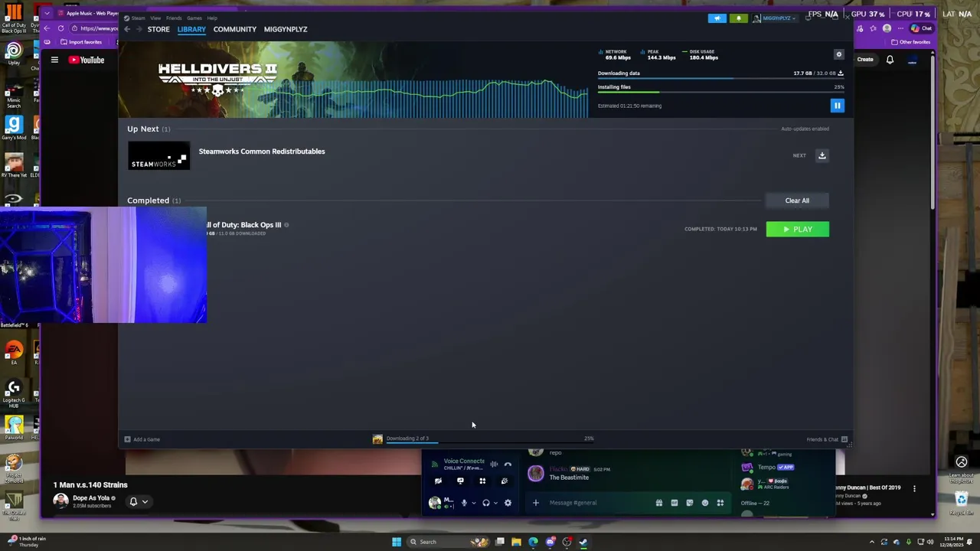The height and width of the screenshot is (551, 980).
Task: Open Danny Duncan video options menu
Action: pos(914,488)
